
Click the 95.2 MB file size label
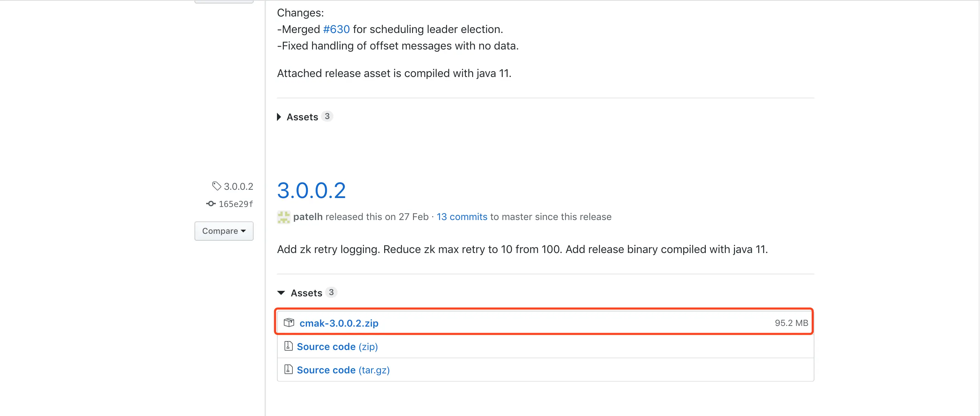pyautogui.click(x=791, y=323)
